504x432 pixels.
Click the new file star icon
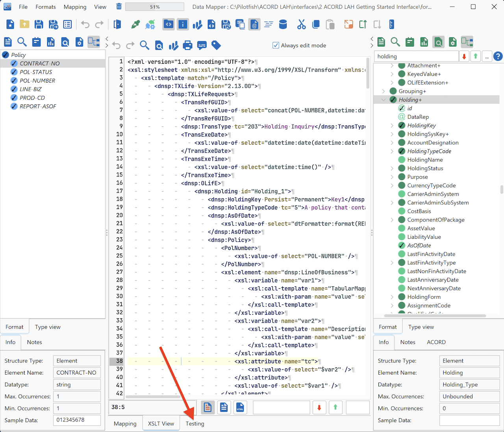click(x=10, y=24)
